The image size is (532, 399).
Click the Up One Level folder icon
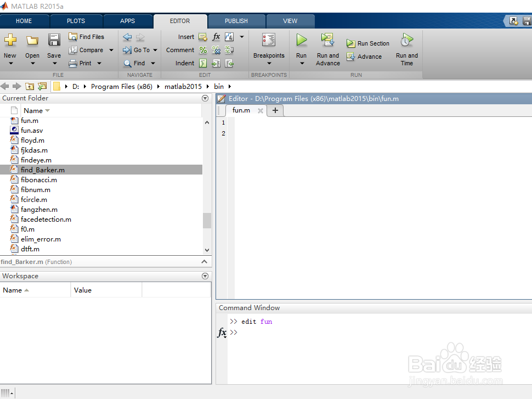pyautogui.click(x=30, y=86)
